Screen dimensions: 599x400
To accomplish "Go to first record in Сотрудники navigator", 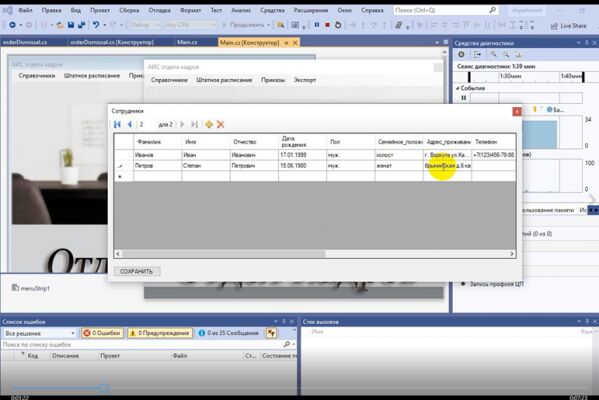I will pos(117,124).
